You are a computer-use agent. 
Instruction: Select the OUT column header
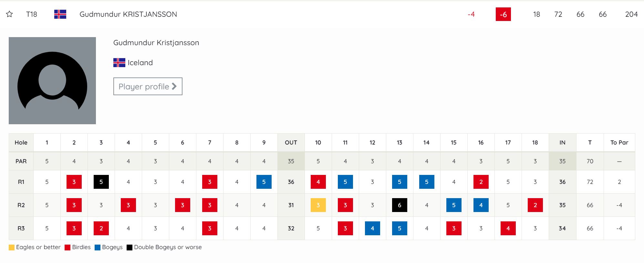point(291,143)
